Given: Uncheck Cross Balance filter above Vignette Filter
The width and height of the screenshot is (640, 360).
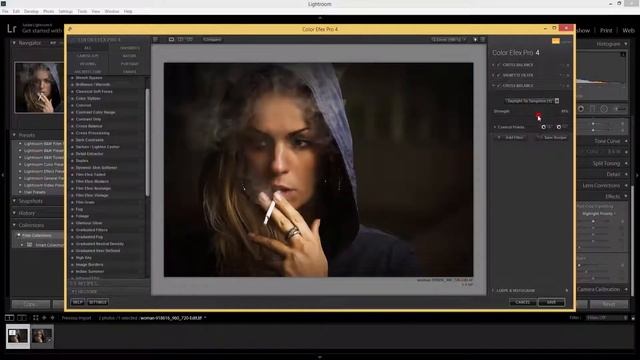Looking at the screenshot, I should point(499,65).
